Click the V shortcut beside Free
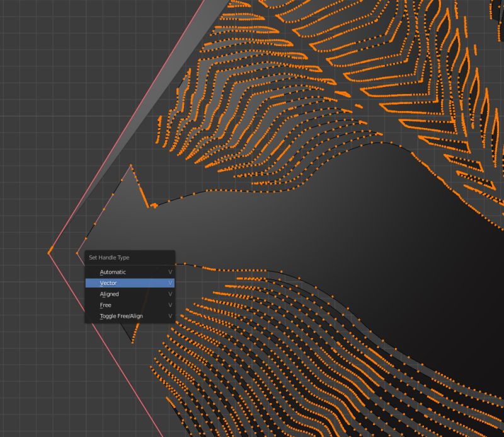Image resolution: width=504 pixels, height=437 pixels. 169,305
